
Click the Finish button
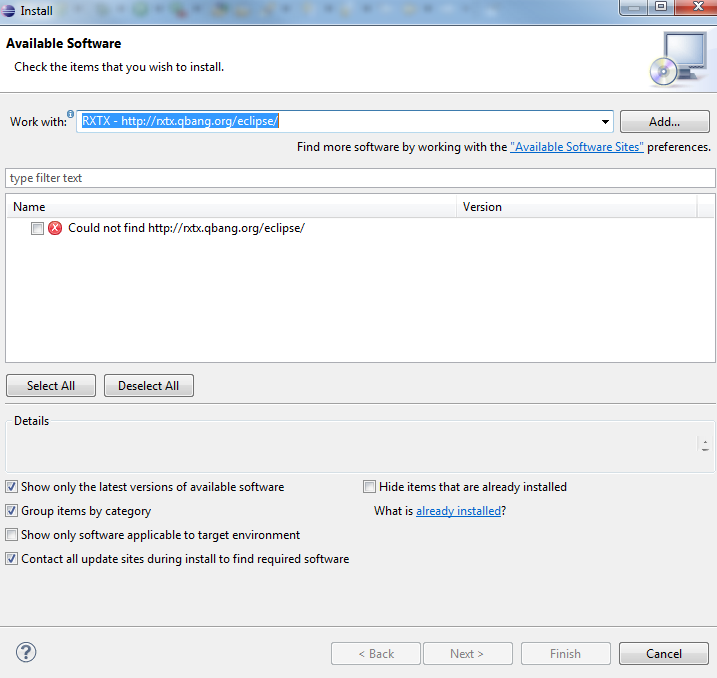[566, 653]
